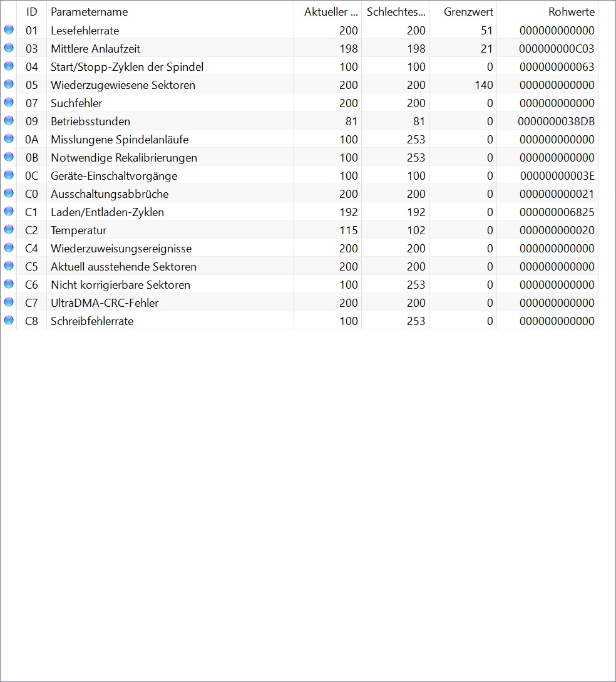
Task: Select the Lesefehlerrate parameter name
Action: (85, 31)
